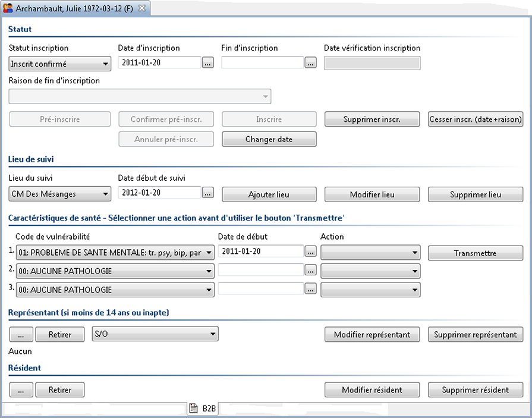The width and height of the screenshot is (532, 418).
Task: Open date picker for third vulnerability row
Action: [x=310, y=289]
